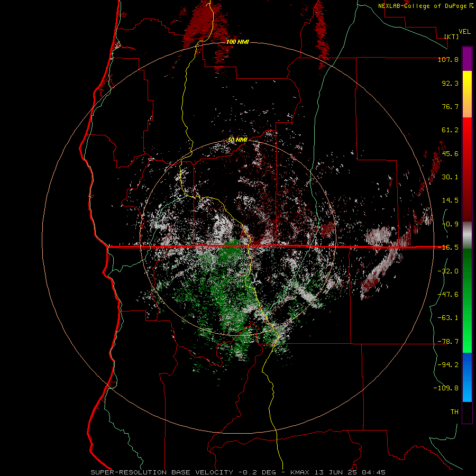Click the TH label at the bottom of the scale

point(454,412)
